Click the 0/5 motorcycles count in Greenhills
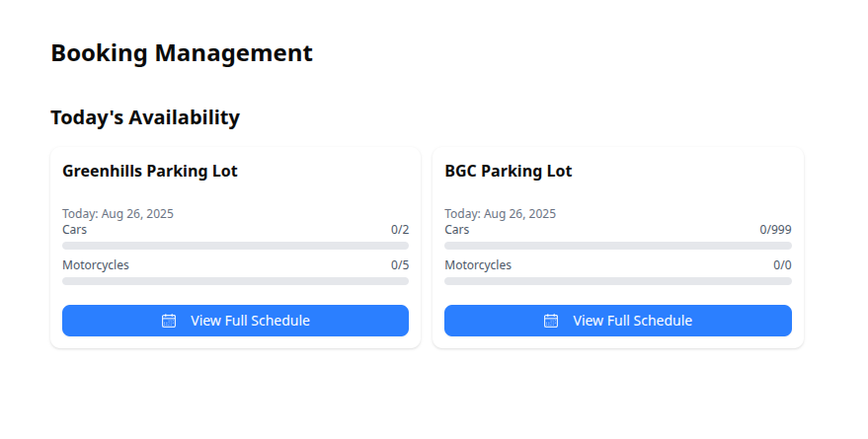 (x=399, y=265)
